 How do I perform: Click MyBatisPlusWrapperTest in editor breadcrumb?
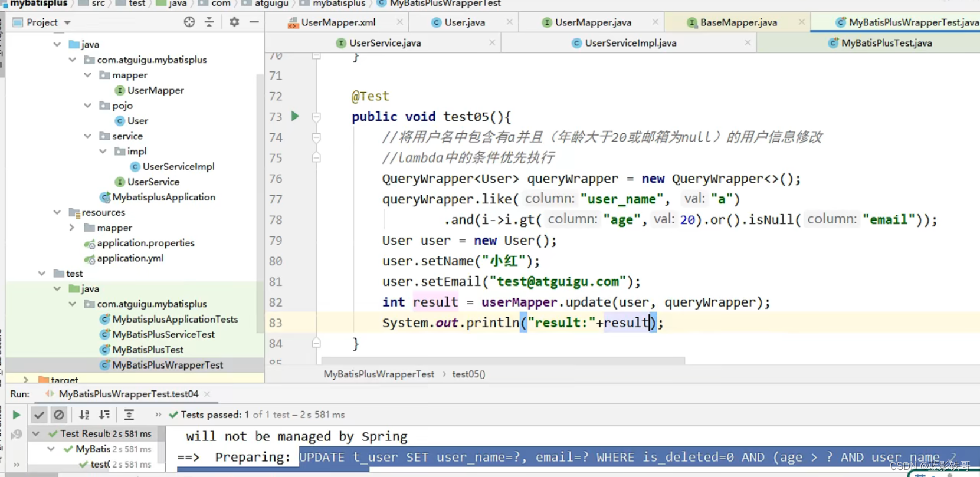(x=379, y=374)
